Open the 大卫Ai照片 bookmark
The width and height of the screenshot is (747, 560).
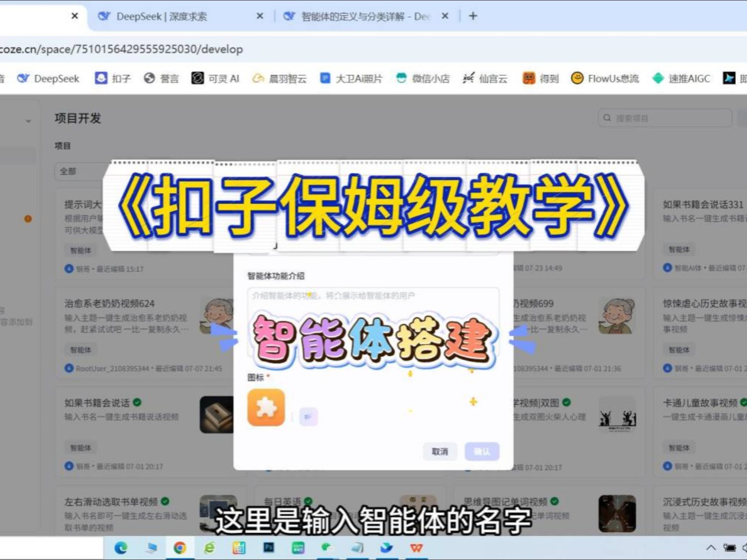(351, 79)
